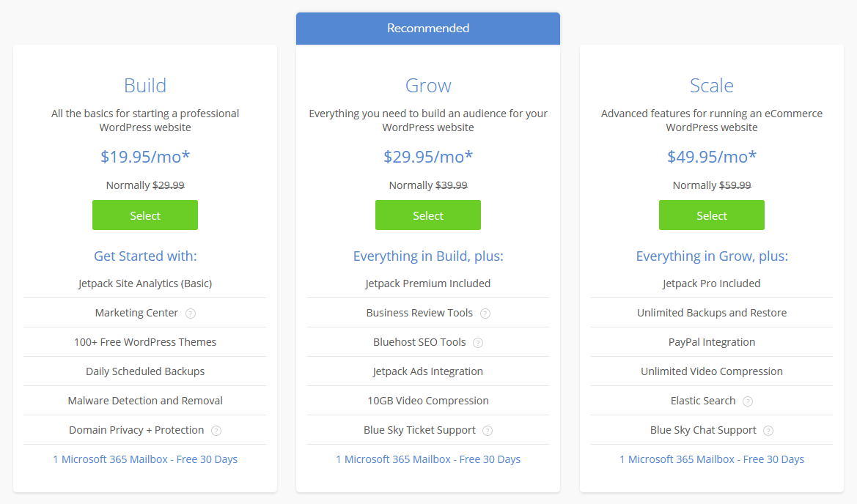Click info icon for Bluehost SEO Tools
The image size is (857, 504).
pyautogui.click(x=478, y=343)
